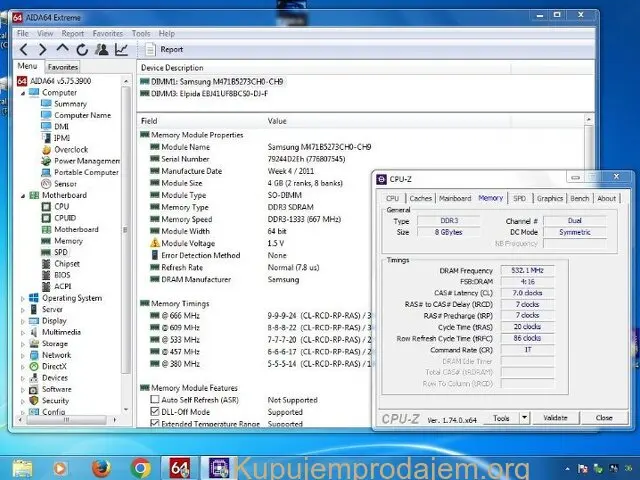Open the Favorites menu in the menu bar

tap(107, 33)
